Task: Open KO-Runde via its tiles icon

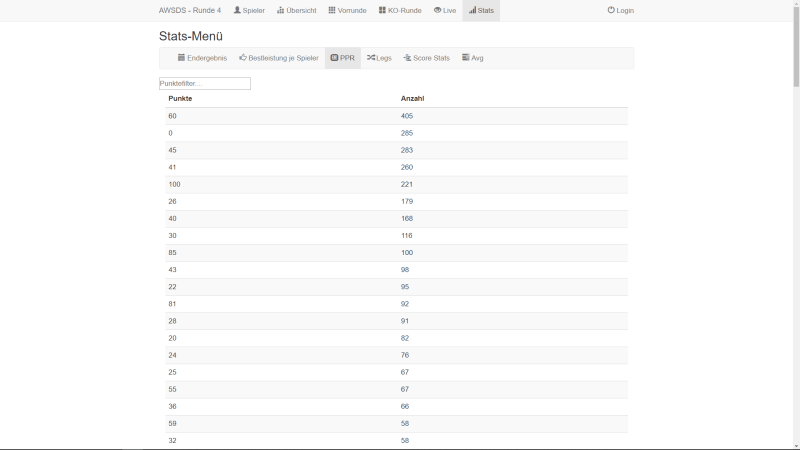Action: 382,10
